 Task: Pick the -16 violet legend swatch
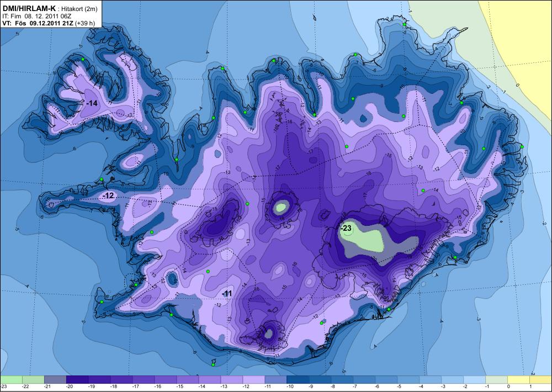pos(166,380)
